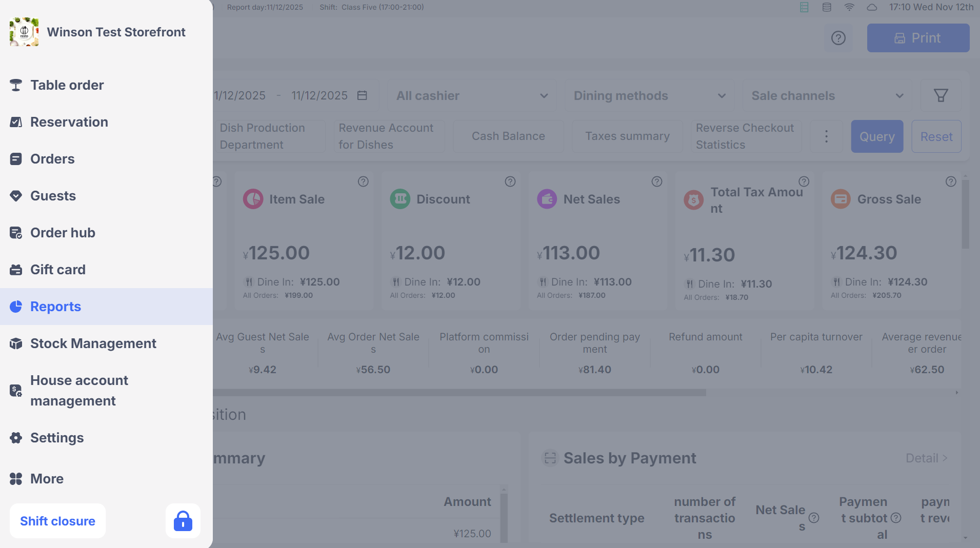This screenshot has height=548, width=980.
Task: Click the lock screen icon
Action: 183,521
